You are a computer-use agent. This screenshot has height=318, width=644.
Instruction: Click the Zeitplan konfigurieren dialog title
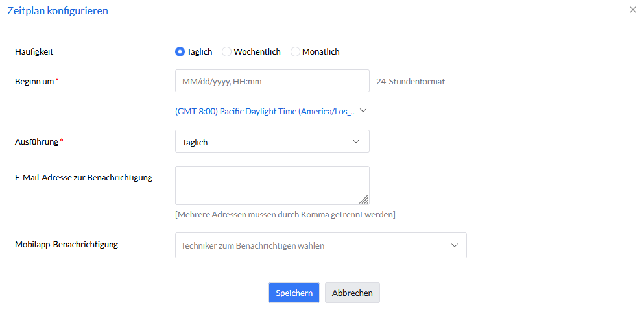pyautogui.click(x=58, y=10)
